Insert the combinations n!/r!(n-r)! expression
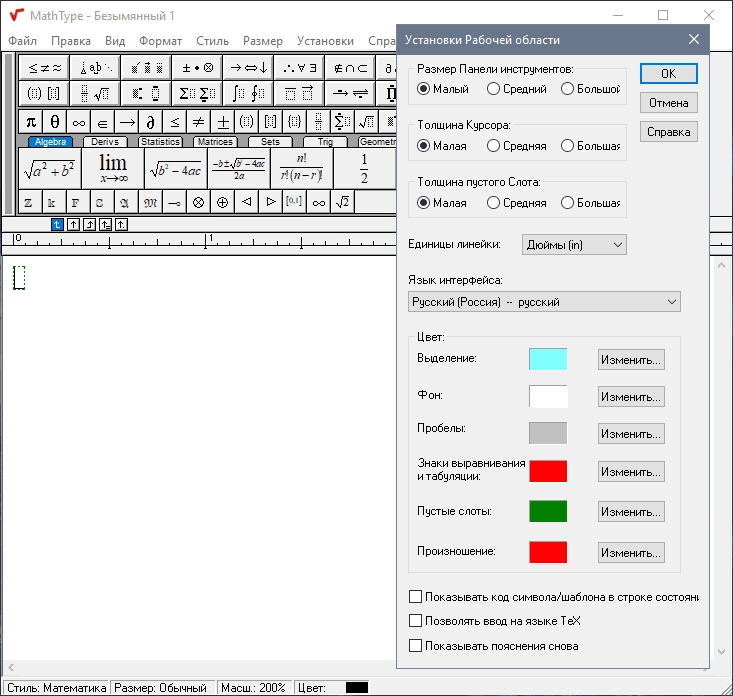Viewport: 733px width, 696px height. coord(302,169)
